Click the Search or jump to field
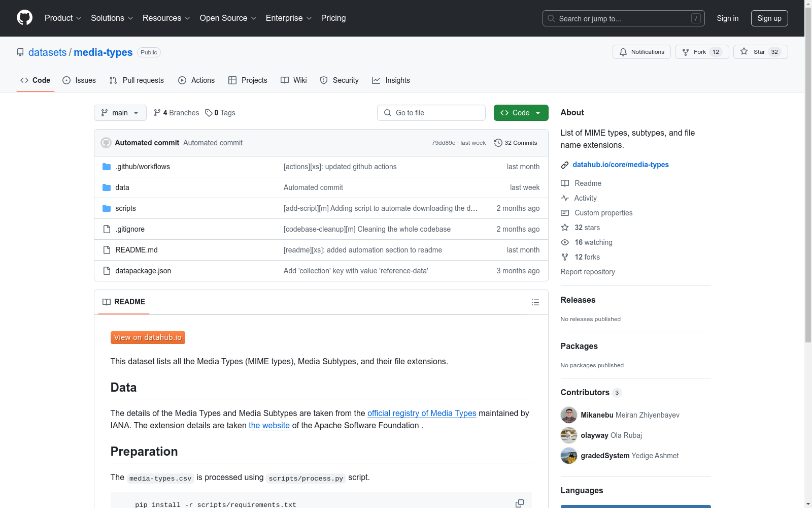The width and height of the screenshot is (812, 508). (x=624, y=18)
